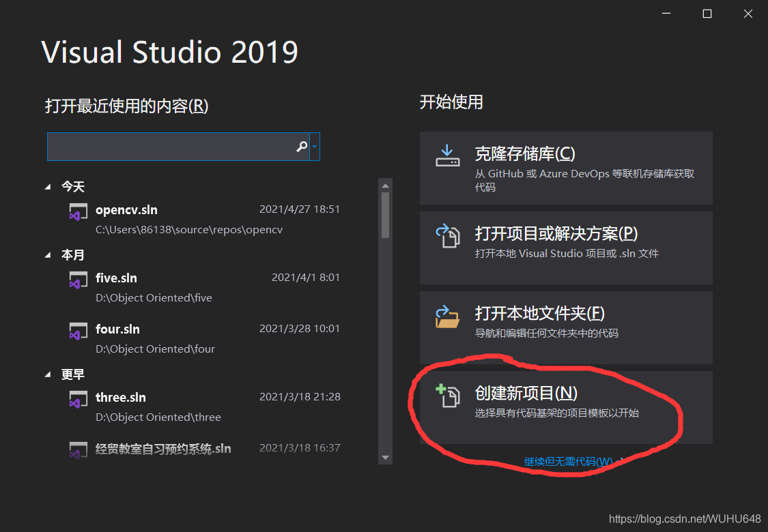768x532 pixels.
Task: Focus the recent items search field
Action: (178, 147)
